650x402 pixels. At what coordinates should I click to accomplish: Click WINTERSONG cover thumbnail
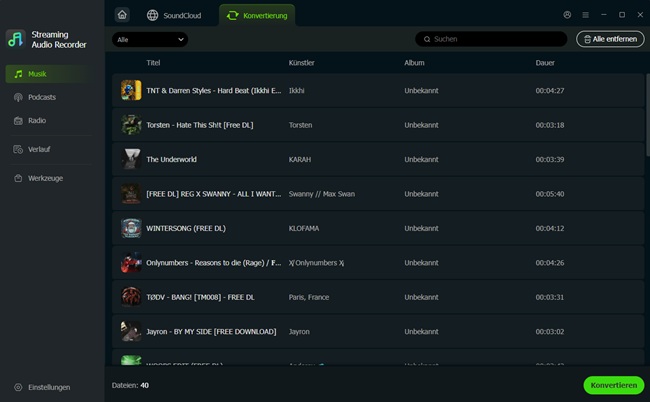(131, 228)
